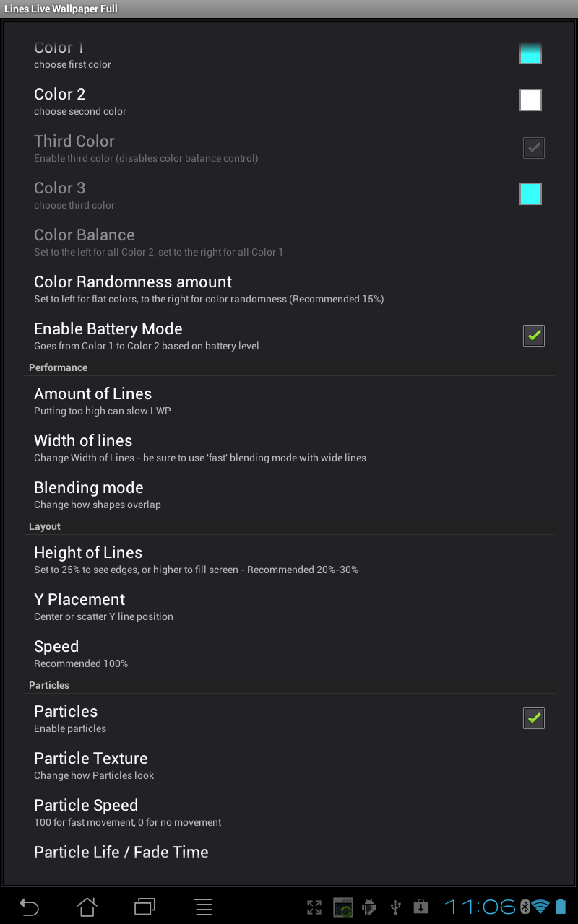Open the overflow menu icon
The image size is (578, 924).
203,907
